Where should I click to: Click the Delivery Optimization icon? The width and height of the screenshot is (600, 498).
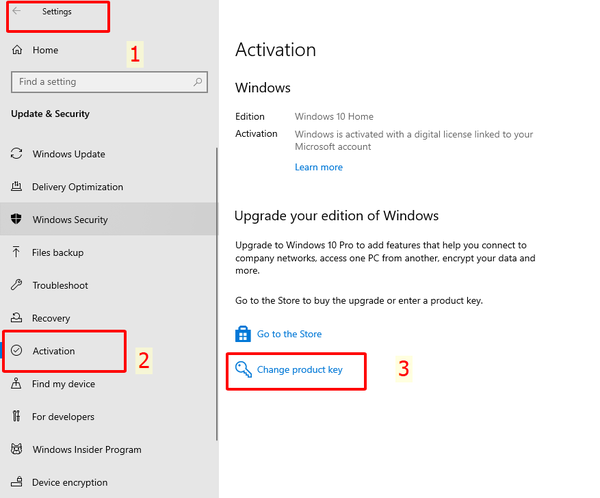(x=16, y=186)
